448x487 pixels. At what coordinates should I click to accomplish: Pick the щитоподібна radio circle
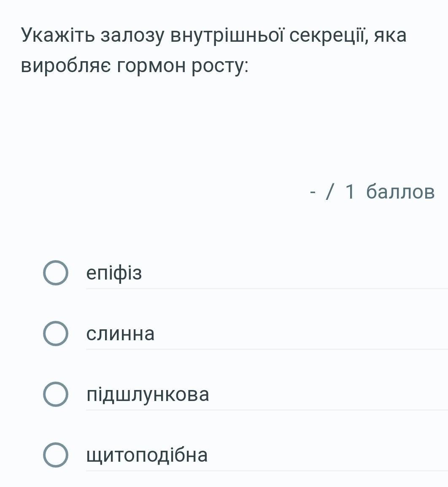point(56,455)
